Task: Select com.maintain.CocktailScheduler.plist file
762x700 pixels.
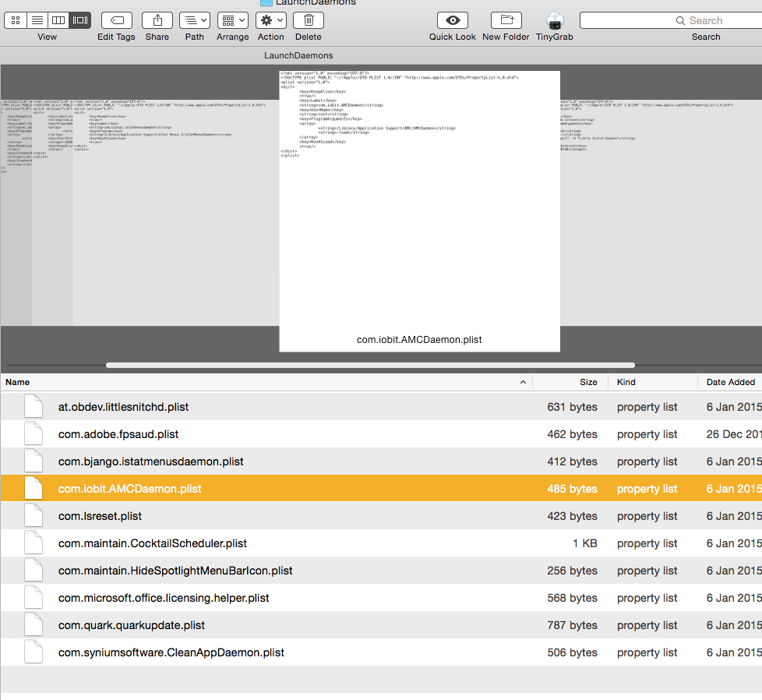Action: tap(153, 543)
